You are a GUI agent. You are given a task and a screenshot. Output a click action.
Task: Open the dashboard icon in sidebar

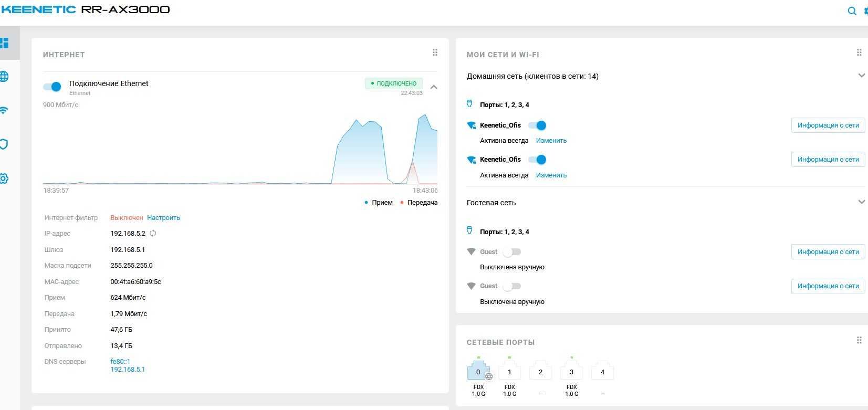(4, 43)
